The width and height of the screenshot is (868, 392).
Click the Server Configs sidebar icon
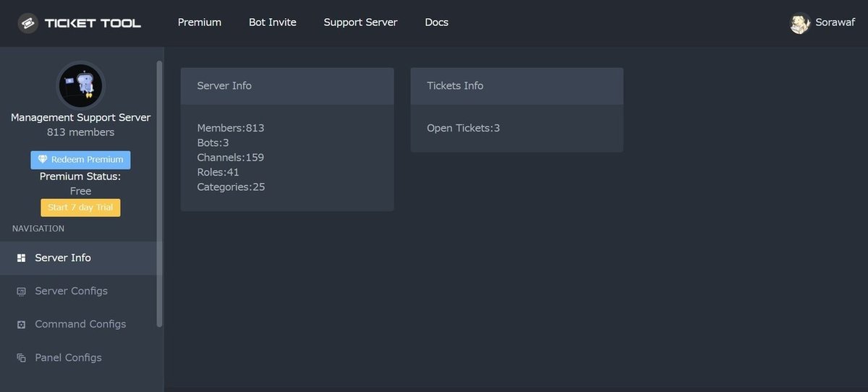click(x=21, y=291)
